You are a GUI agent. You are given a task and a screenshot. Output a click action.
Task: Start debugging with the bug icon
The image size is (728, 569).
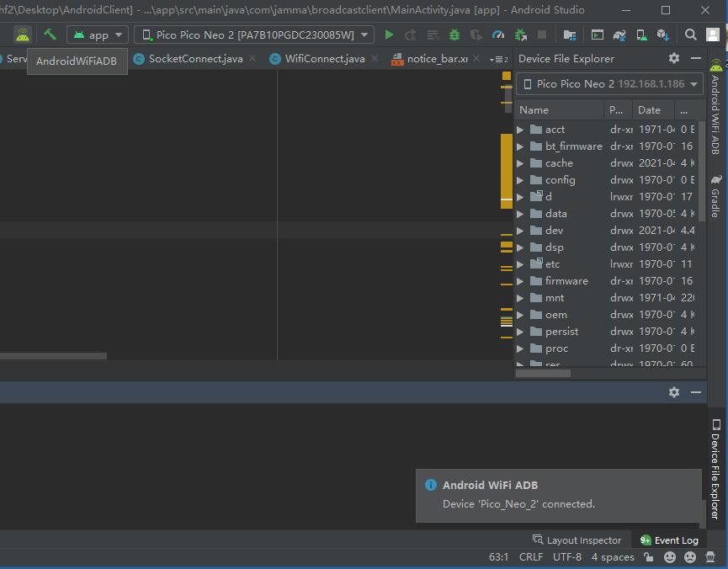(453, 36)
